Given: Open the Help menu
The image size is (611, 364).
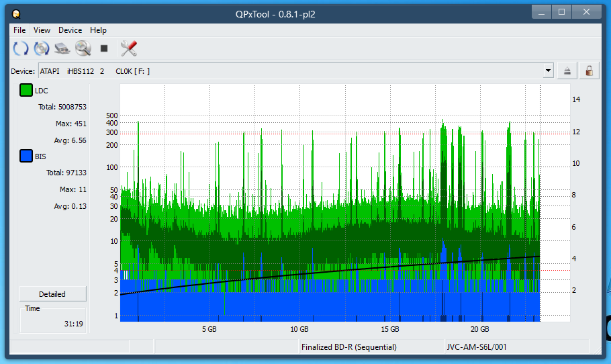Looking at the screenshot, I should (98, 30).
